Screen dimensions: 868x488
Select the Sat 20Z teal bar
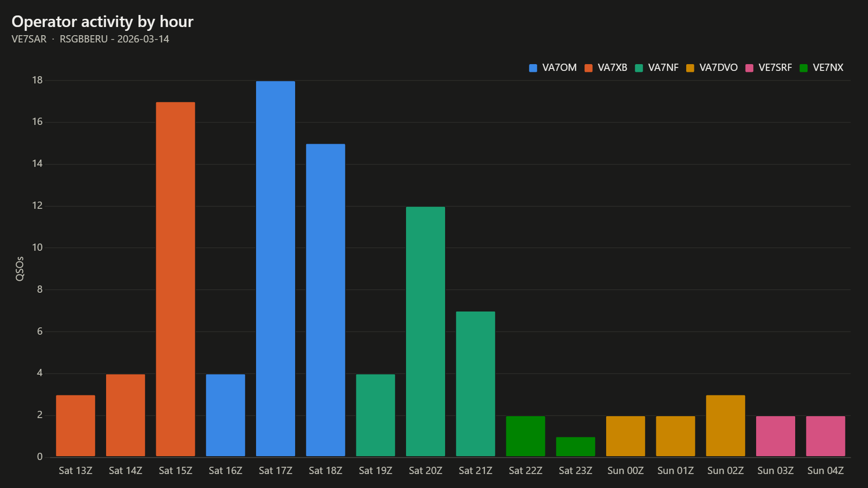(x=425, y=332)
